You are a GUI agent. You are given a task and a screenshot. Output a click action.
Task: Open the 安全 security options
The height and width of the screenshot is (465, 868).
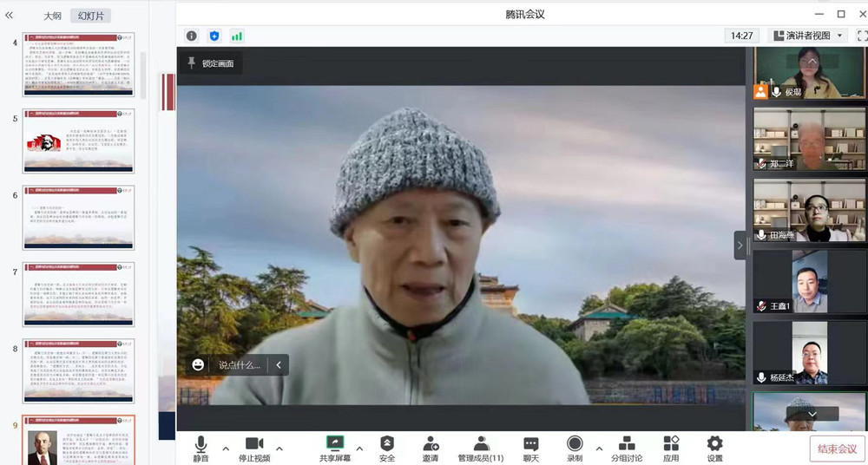(387, 448)
